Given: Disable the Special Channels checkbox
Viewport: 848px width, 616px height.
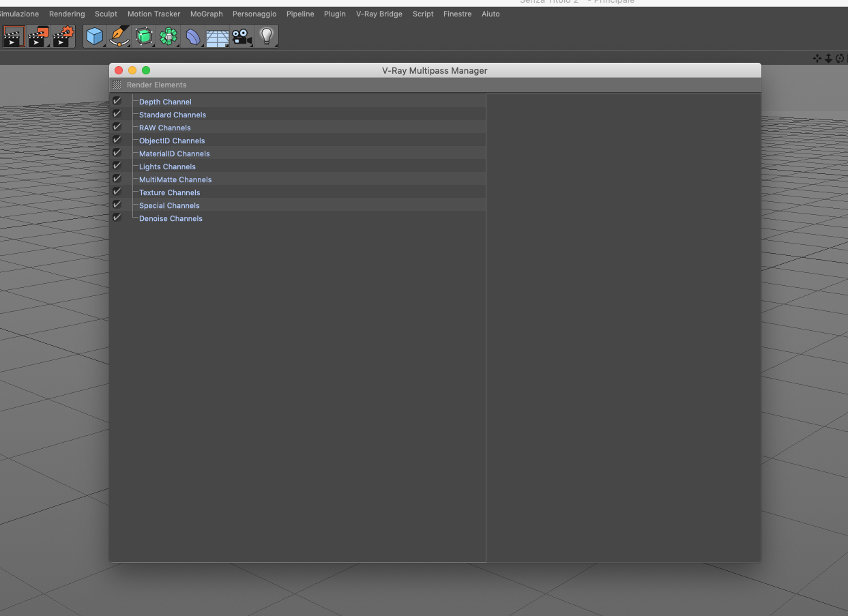Looking at the screenshot, I should [x=117, y=205].
